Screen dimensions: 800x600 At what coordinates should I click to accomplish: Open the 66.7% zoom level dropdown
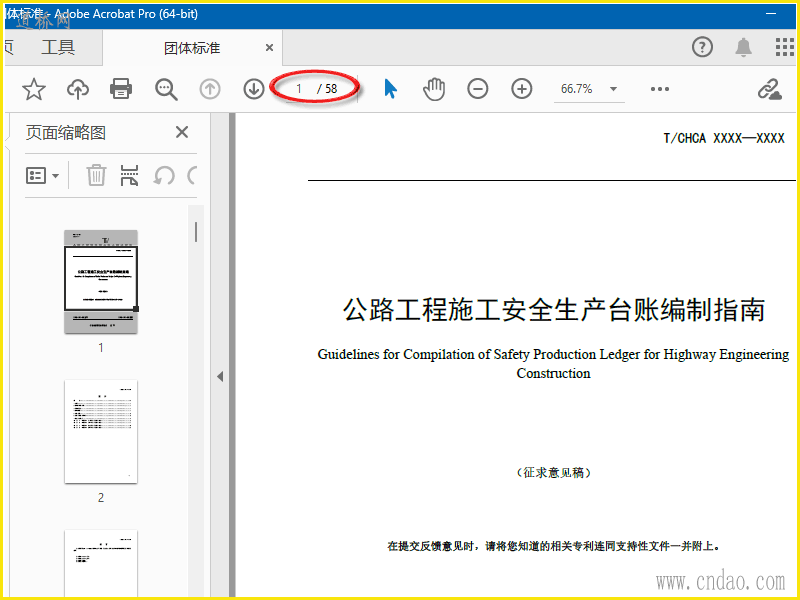[589, 89]
